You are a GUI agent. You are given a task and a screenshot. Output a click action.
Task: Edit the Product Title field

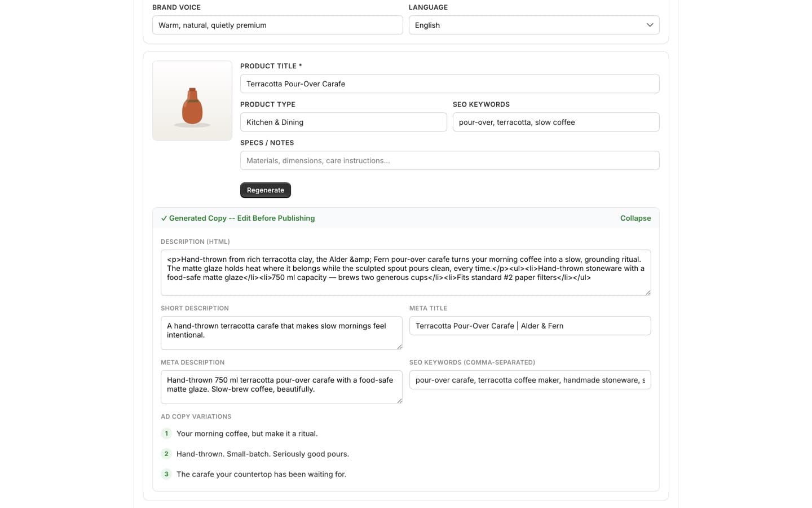[449, 84]
